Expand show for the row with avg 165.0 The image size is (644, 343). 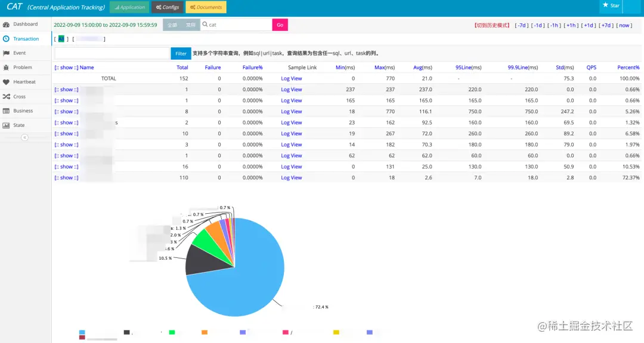click(x=66, y=101)
